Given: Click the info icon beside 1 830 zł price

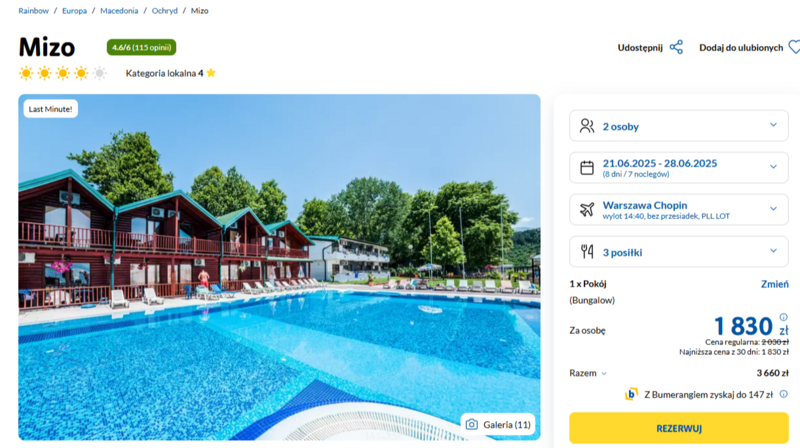Looking at the screenshot, I should point(784,317).
